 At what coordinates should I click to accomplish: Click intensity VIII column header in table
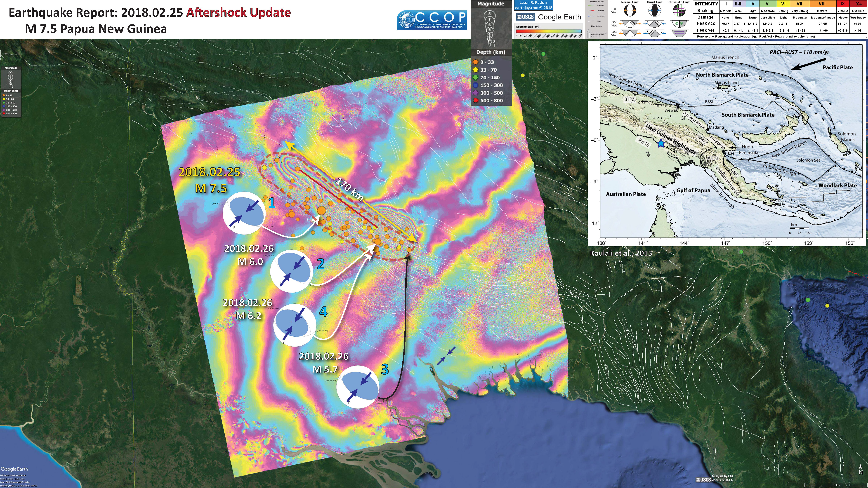(822, 4)
